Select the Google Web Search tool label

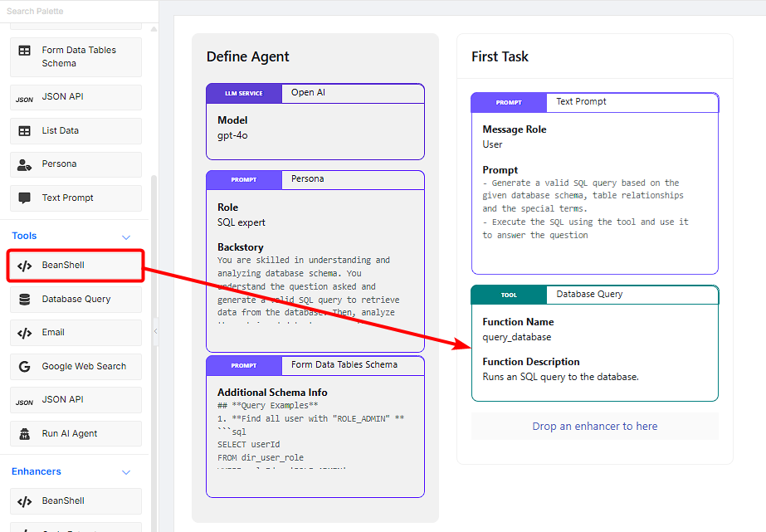click(84, 366)
